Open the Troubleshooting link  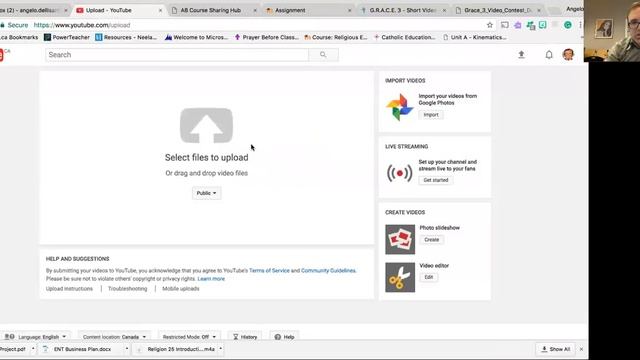(127, 289)
